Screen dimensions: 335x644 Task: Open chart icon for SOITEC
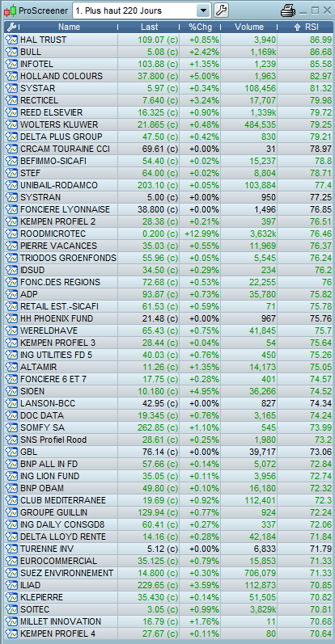(11, 609)
